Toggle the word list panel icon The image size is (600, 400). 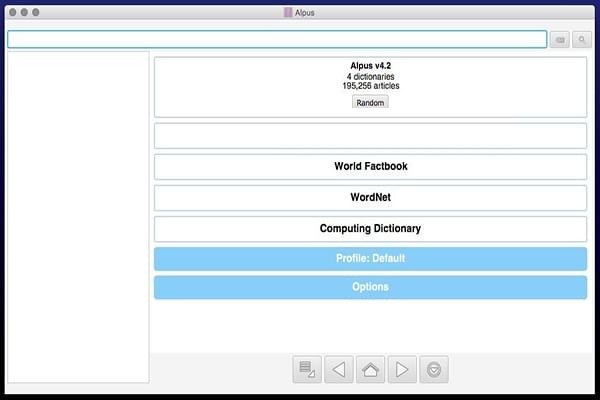(x=307, y=369)
